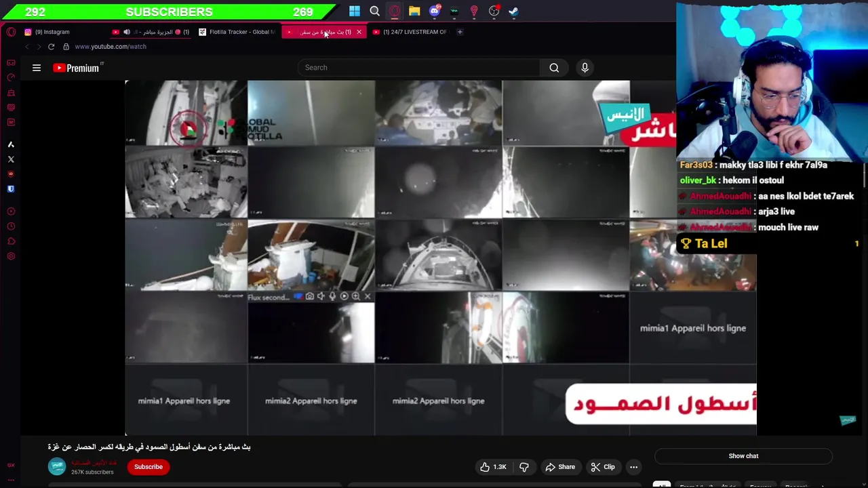The image size is (868, 488).
Task: Open uBlock Origin shield sidebar icon
Action: 11,174
